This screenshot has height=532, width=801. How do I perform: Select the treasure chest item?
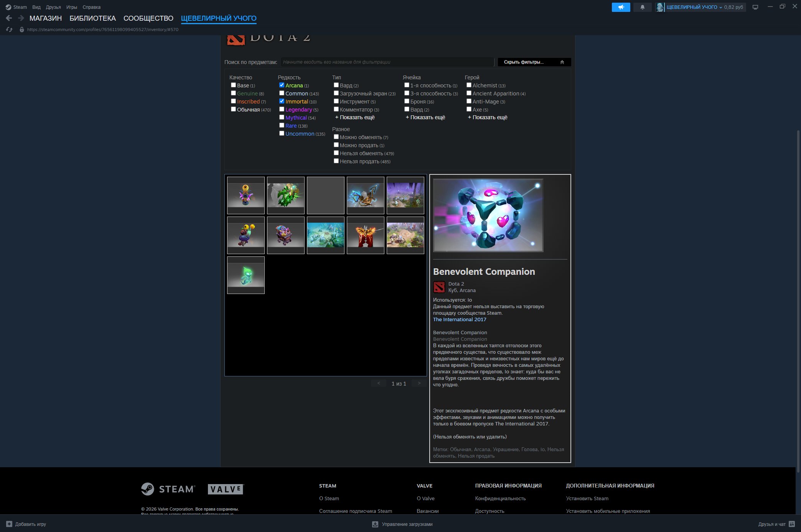pos(286,235)
